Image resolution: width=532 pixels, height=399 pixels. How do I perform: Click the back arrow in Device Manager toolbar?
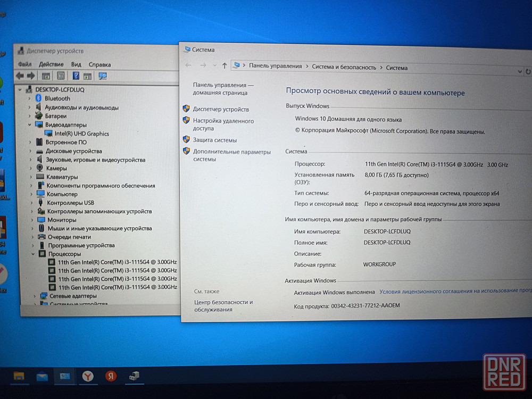(x=20, y=76)
